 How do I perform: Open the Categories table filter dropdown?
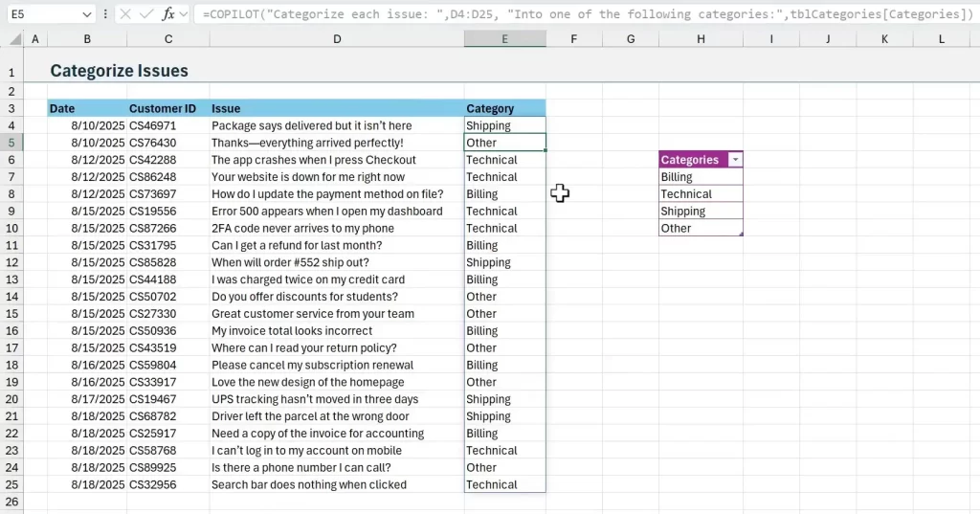pos(734,160)
